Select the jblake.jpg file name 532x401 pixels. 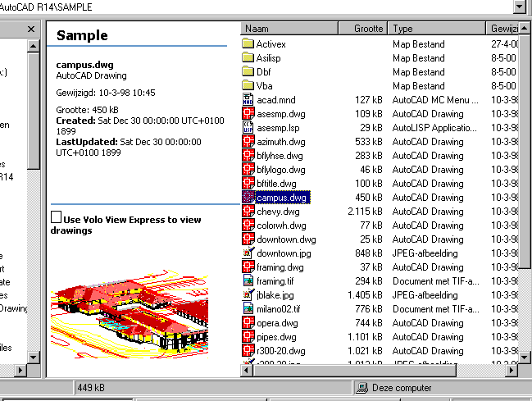(275, 295)
